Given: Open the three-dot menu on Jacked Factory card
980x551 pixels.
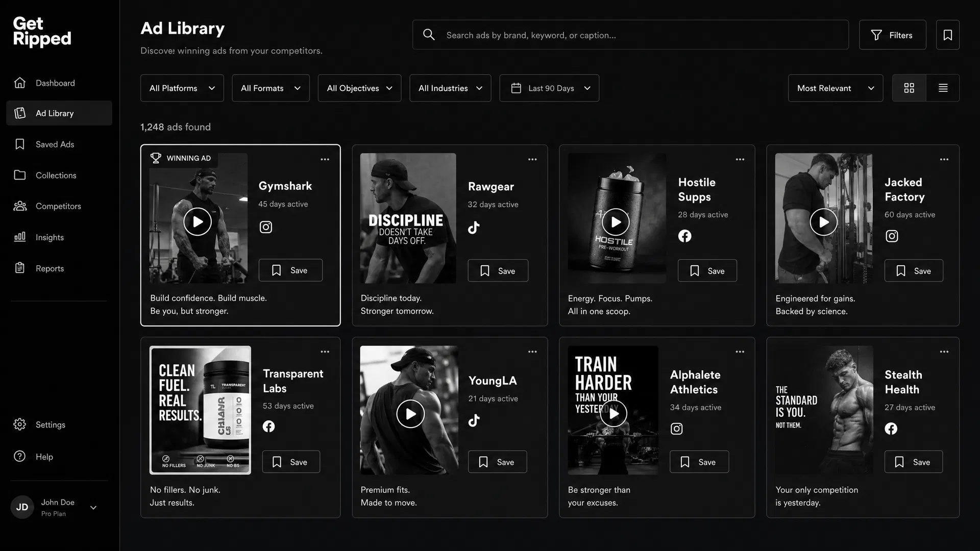Looking at the screenshot, I should pyautogui.click(x=944, y=159).
